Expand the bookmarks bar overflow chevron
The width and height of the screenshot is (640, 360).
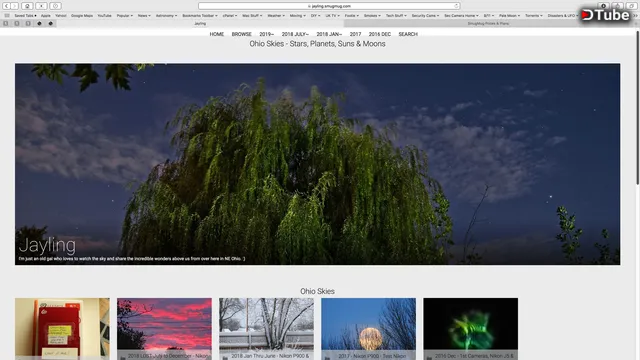pyautogui.click(x=635, y=16)
